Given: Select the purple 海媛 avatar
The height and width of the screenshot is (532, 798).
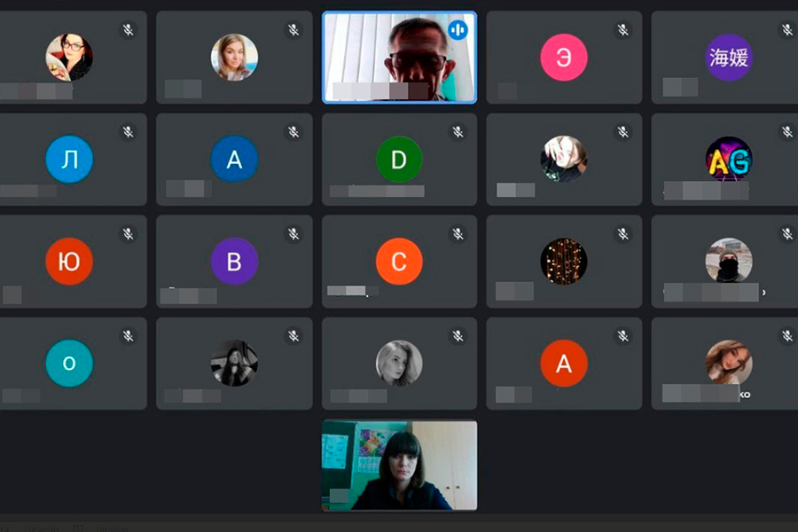Looking at the screenshot, I should tap(729, 57).
